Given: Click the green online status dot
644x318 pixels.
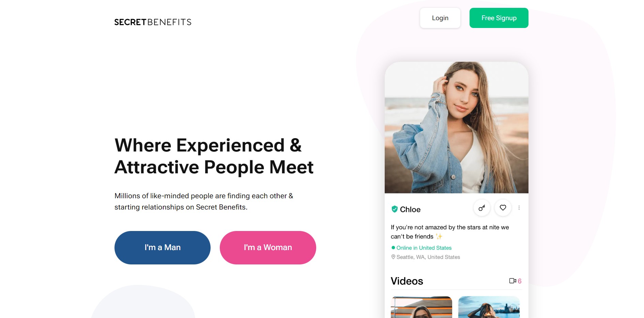Looking at the screenshot, I should tap(393, 248).
